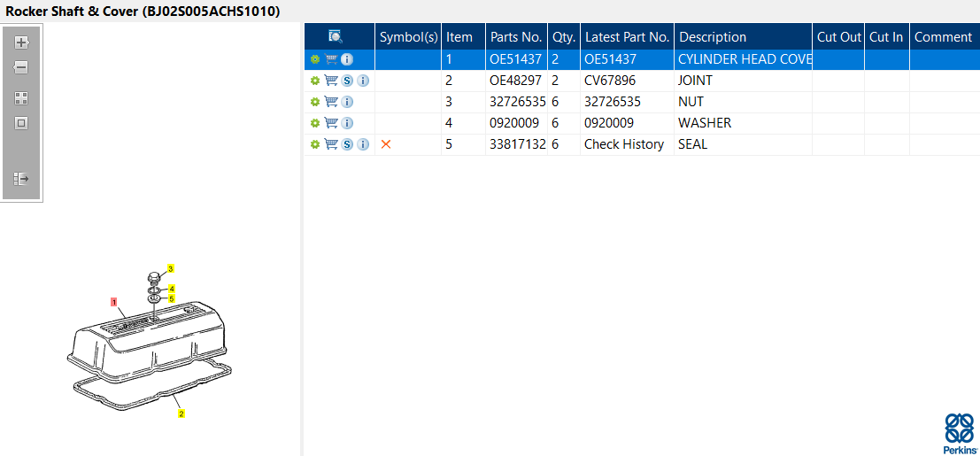980x456 pixels.
Task: Open info for CYLINDER HEAD COVER row
Action: click(x=347, y=59)
